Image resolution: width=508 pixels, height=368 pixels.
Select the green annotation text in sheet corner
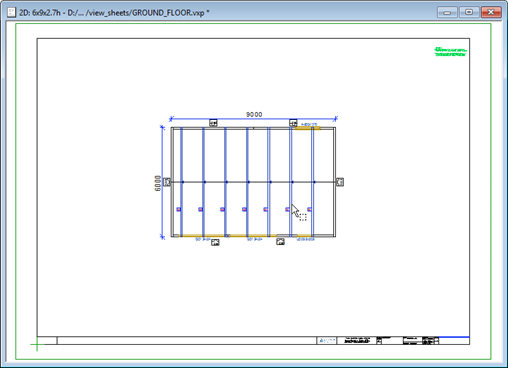[x=450, y=51]
